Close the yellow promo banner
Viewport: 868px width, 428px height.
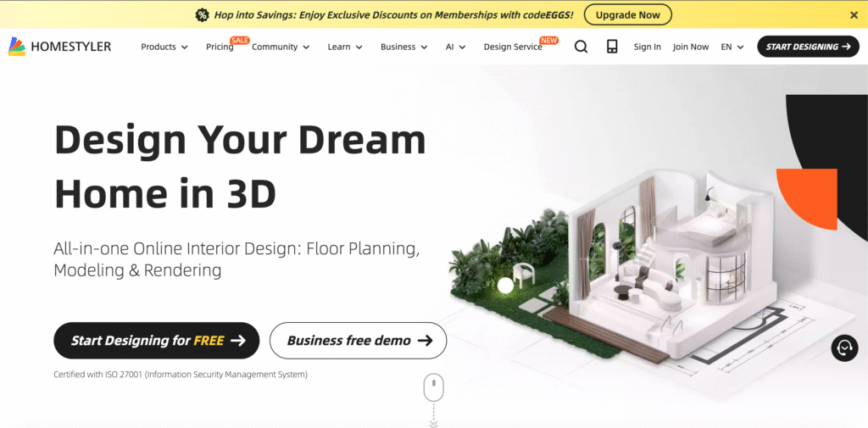click(854, 15)
